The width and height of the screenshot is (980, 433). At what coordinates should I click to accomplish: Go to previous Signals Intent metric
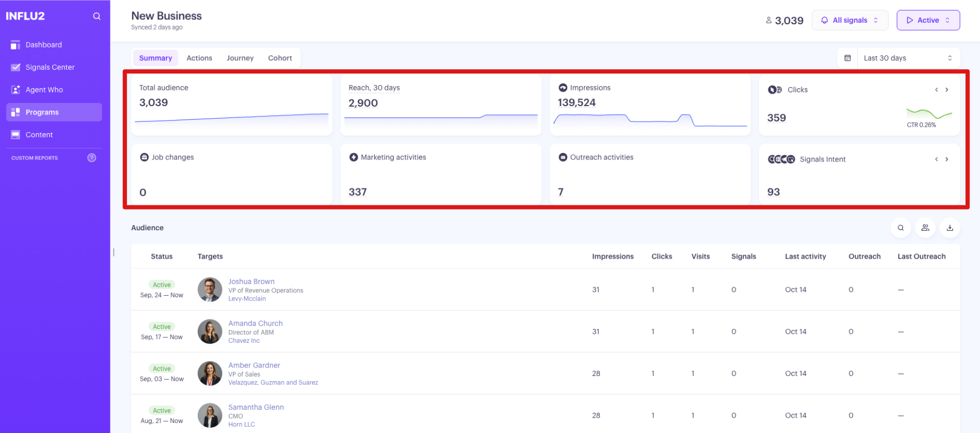coord(936,159)
